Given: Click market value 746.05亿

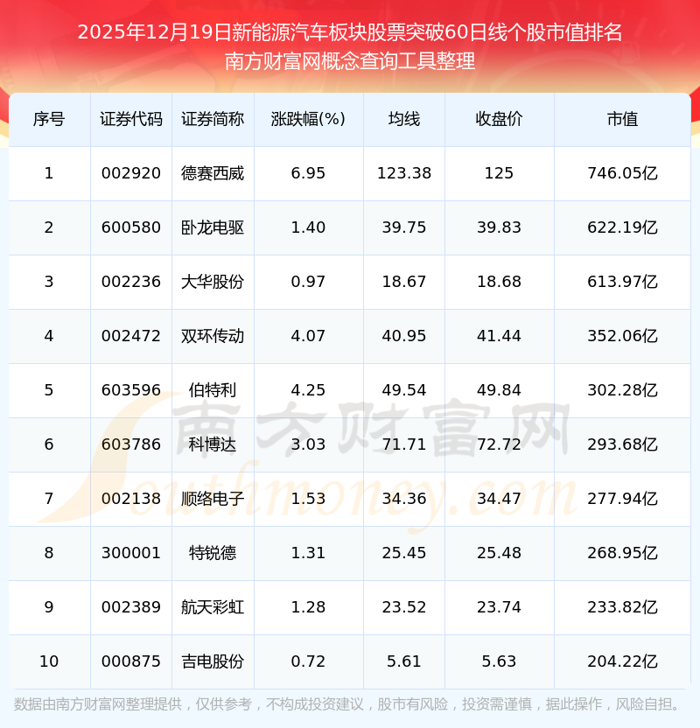Looking at the screenshot, I should pyautogui.click(x=622, y=173).
